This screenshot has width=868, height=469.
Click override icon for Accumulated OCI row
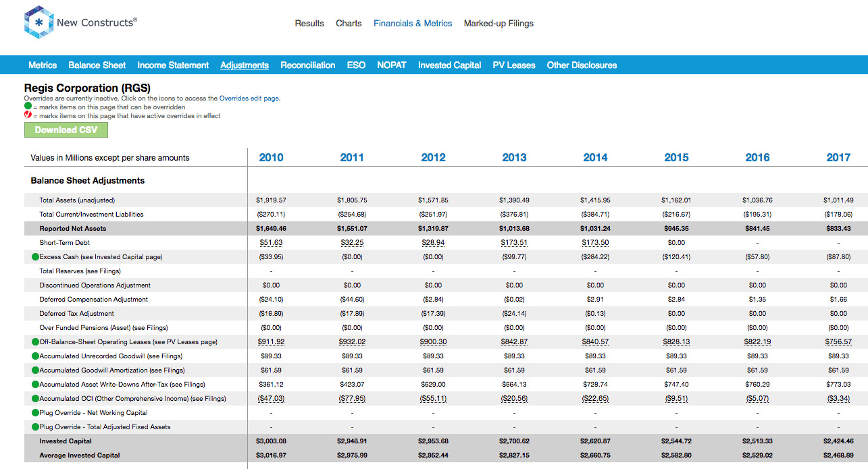tap(35, 399)
